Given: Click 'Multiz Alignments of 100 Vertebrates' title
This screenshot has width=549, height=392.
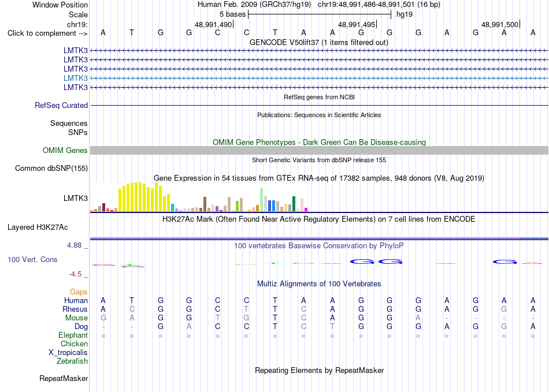Looking at the screenshot, I should click(319, 283).
